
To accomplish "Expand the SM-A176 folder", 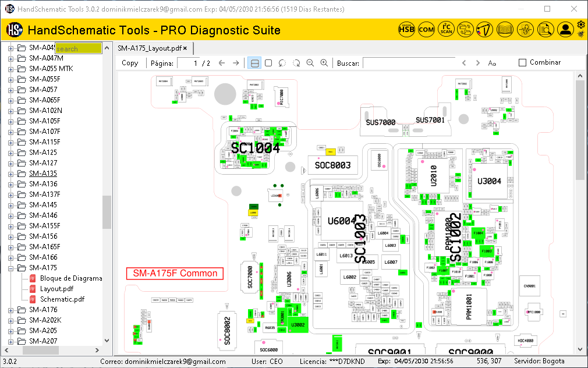I will [x=10, y=310].
